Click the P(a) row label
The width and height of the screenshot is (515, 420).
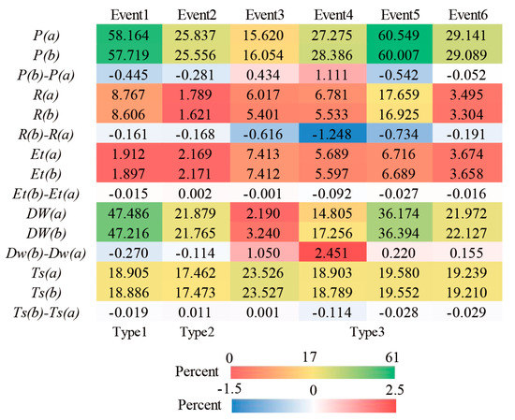pos(46,36)
